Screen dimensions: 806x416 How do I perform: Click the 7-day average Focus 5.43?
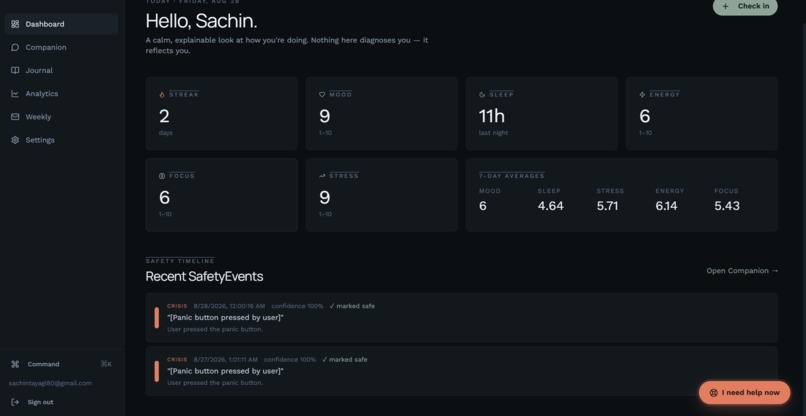pyautogui.click(x=727, y=206)
